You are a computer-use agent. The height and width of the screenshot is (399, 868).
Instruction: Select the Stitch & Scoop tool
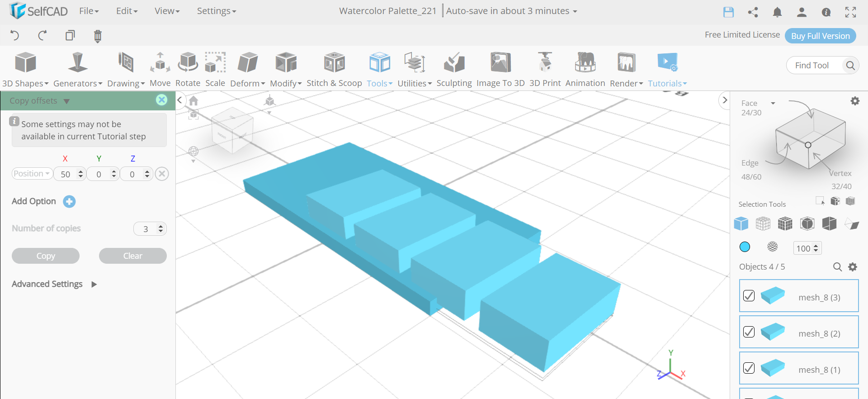click(x=334, y=70)
